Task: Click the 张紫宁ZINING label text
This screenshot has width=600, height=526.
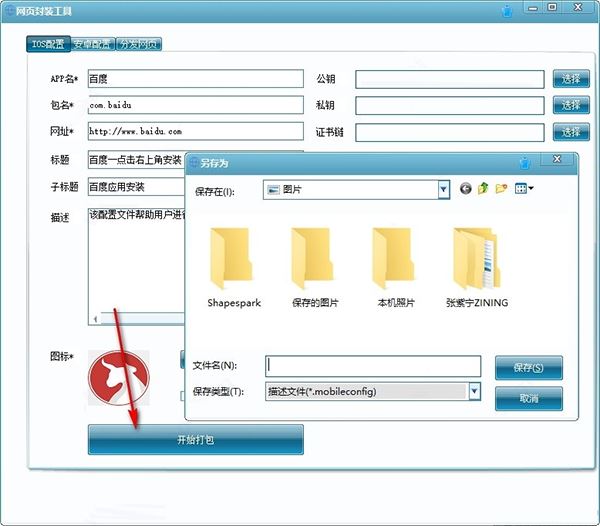Action: 477,303
